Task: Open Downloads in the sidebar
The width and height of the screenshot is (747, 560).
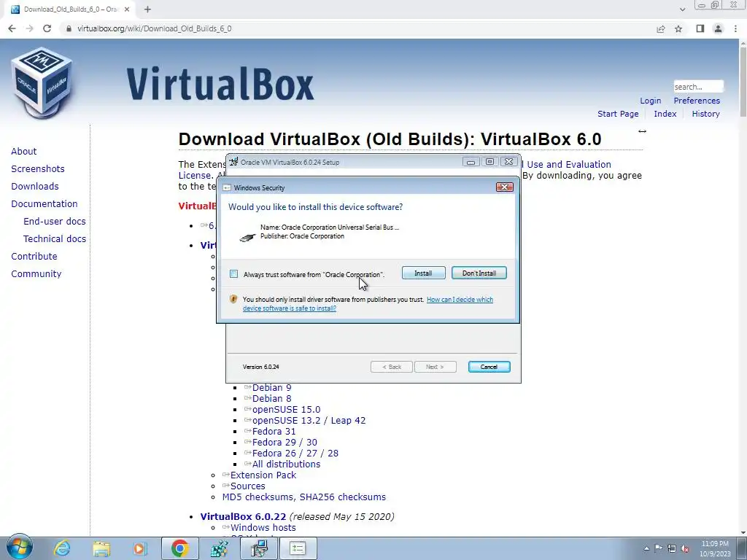Action: (35, 187)
